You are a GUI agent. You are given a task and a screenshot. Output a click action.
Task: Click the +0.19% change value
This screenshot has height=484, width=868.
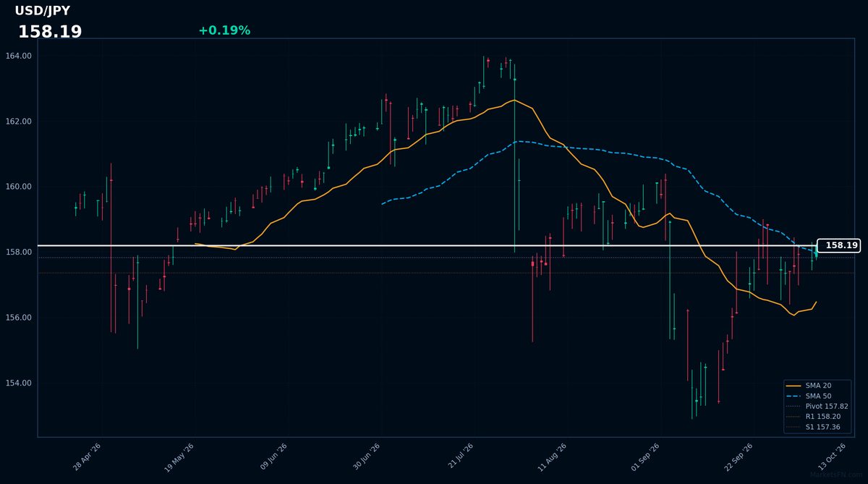click(224, 30)
